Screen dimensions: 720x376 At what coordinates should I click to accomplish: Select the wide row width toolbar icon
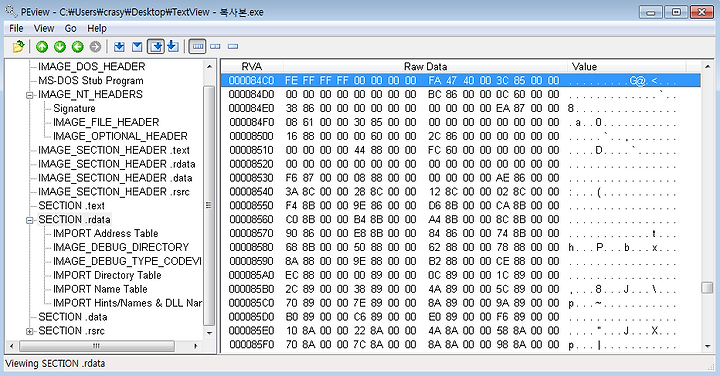coord(197,46)
